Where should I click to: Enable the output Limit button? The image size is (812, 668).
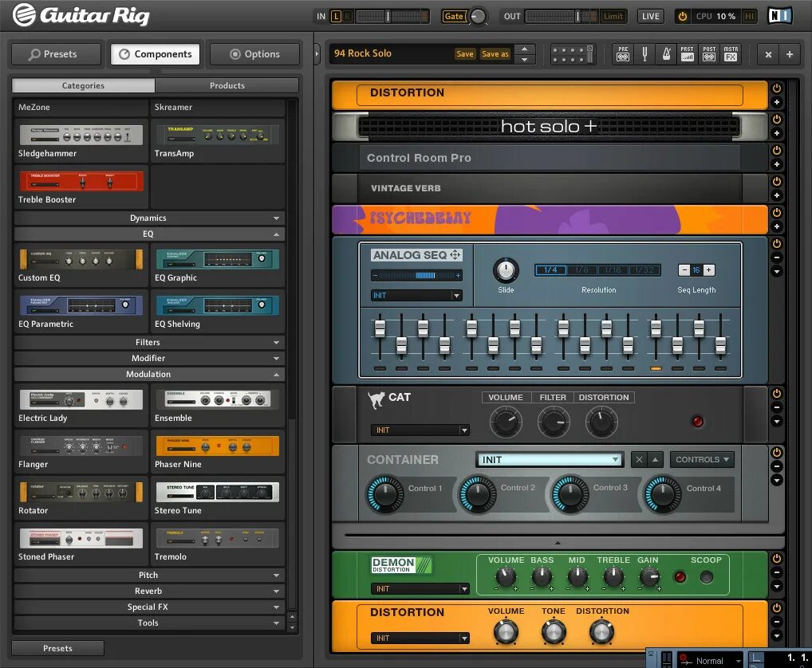[x=613, y=17]
